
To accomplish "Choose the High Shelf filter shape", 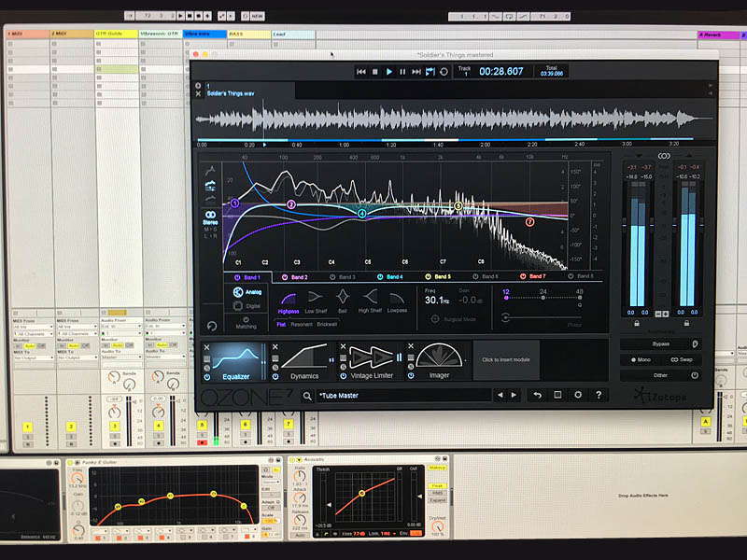I will (x=370, y=302).
